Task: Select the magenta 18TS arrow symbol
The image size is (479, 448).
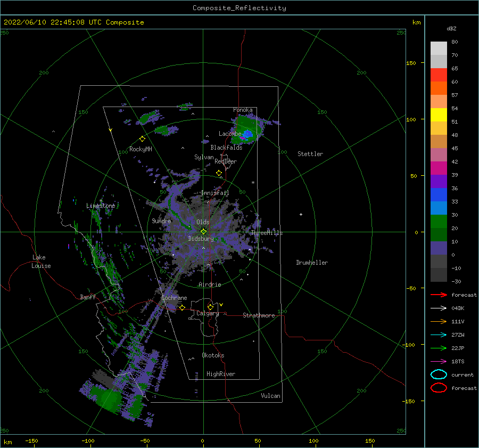Action: 439,362
